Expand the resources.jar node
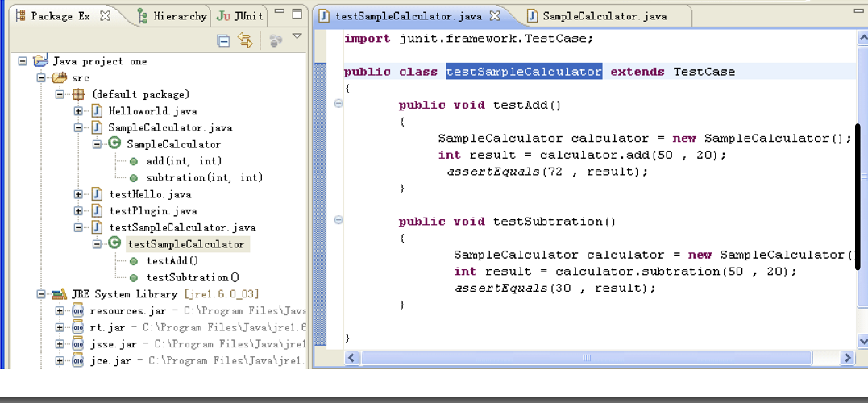Screen dimensions: 868x403 click(60, 310)
